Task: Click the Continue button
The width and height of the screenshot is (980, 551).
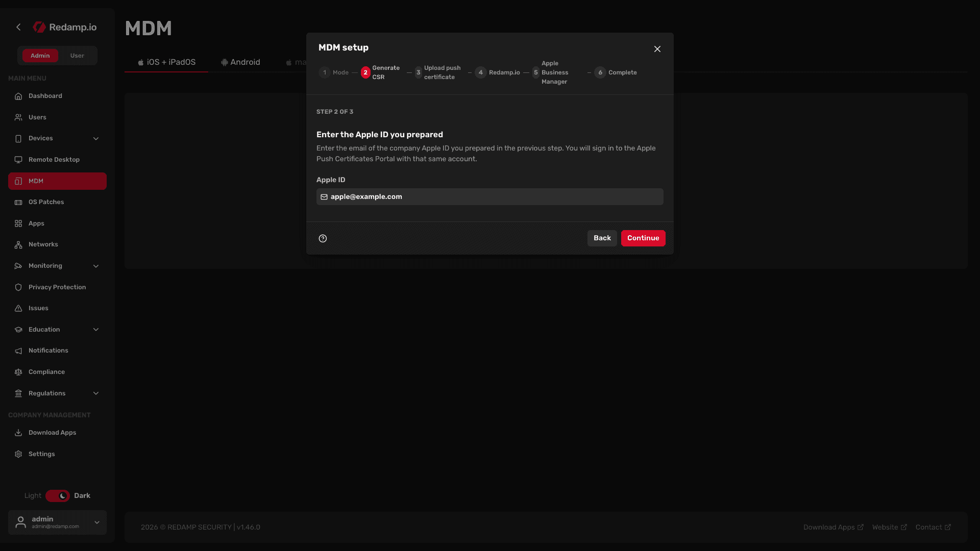Action: click(643, 238)
